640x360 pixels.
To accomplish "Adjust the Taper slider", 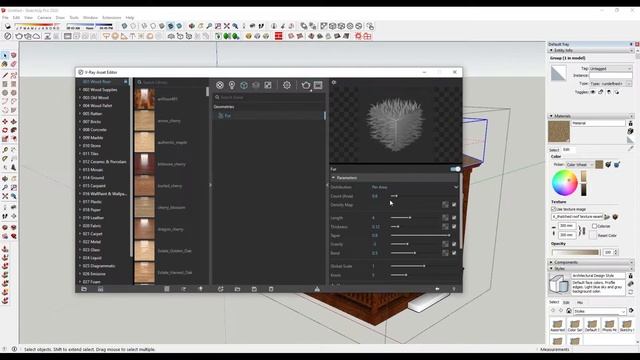I will click(x=420, y=236).
